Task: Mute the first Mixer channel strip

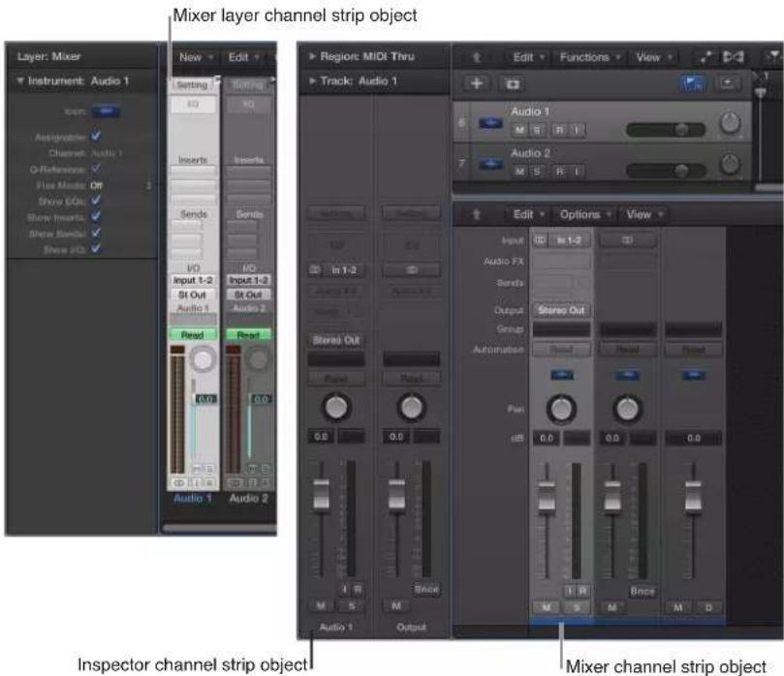Action: (x=546, y=607)
